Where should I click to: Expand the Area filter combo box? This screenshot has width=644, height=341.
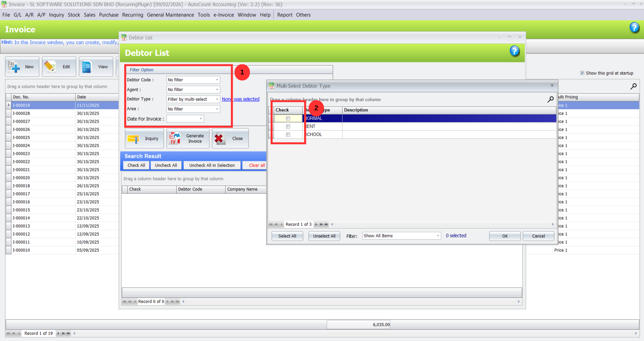pos(217,109)
